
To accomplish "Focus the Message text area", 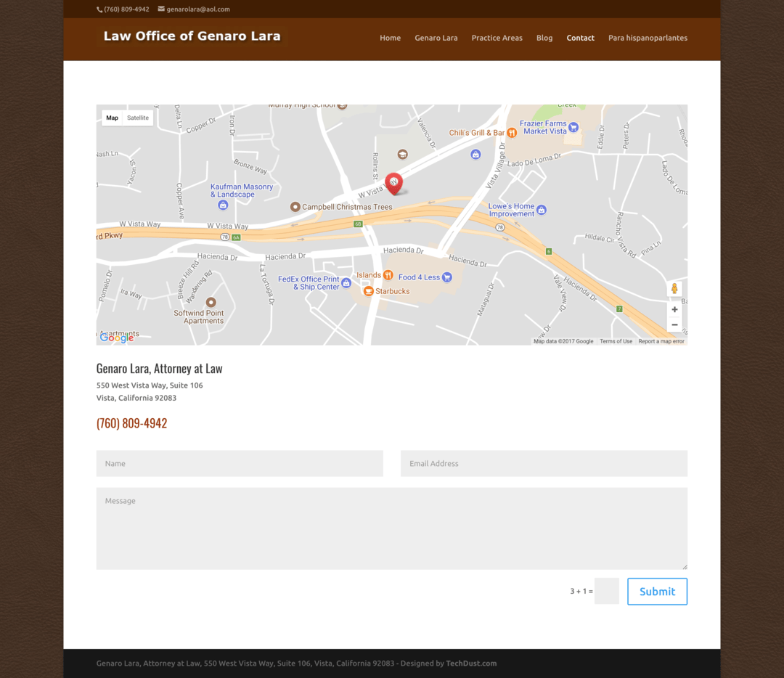I will click(391, 528).
